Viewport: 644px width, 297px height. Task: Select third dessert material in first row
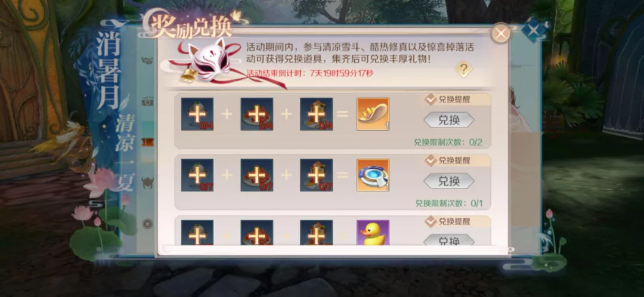(x=316, y=114)
